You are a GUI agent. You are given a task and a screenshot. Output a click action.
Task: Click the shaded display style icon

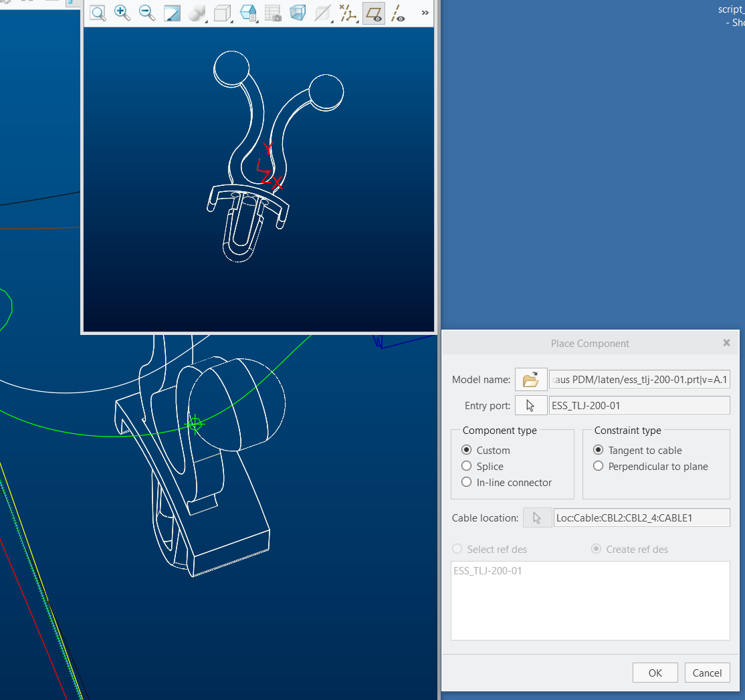tap(172, 13)
